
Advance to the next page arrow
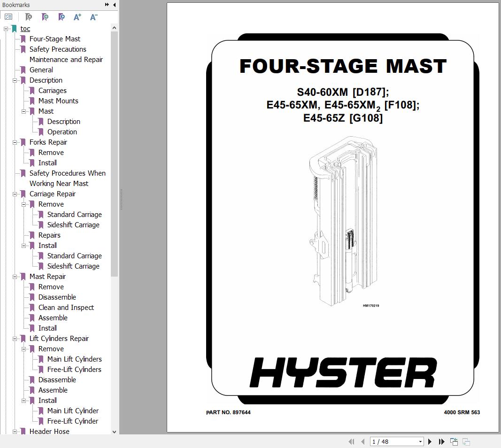pyautogui.click(x=430, y=441)
